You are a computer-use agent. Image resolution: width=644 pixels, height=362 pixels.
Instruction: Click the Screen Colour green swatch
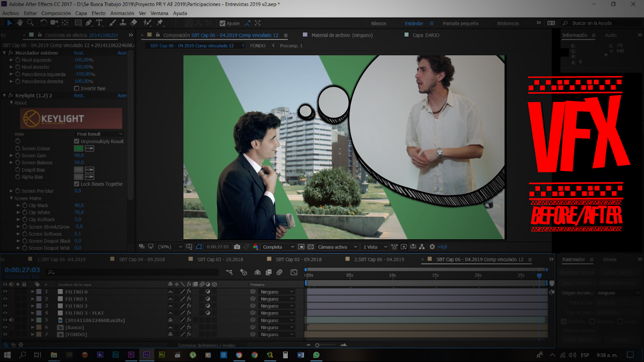pyautogui.click(x=78, y=148)
